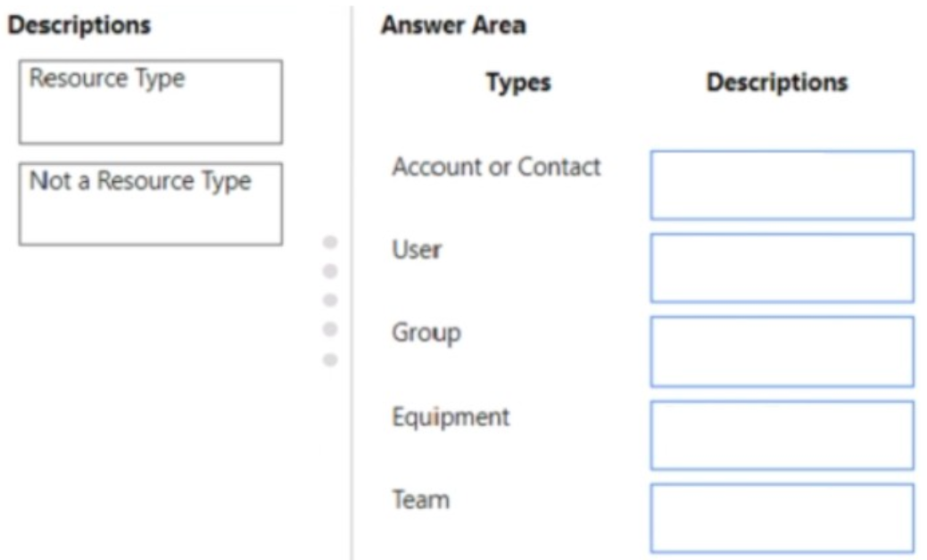Click the top dot of the splitter handle
This screenshot has width=927, height=560.
pyautogui.click(x=330, y=242)
